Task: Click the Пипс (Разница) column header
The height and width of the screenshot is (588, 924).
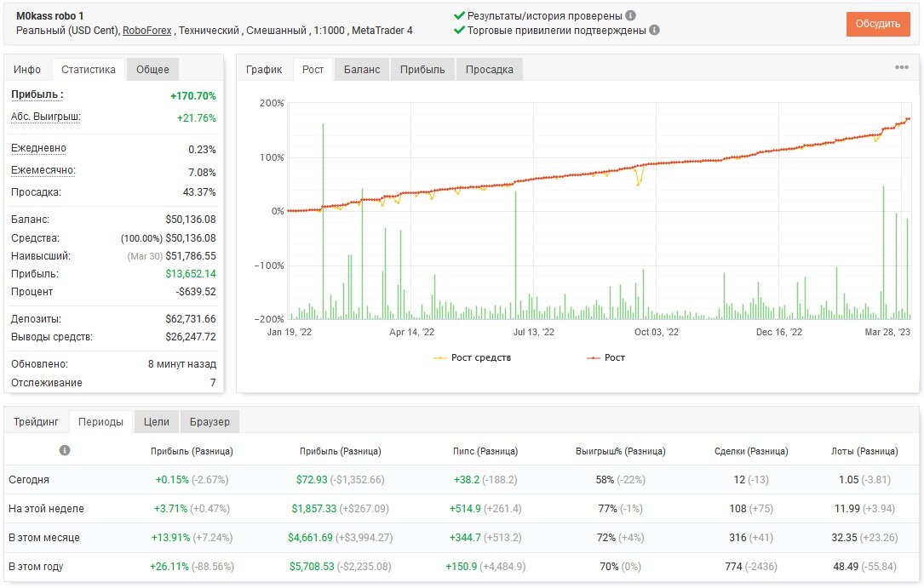Action: 485,452
